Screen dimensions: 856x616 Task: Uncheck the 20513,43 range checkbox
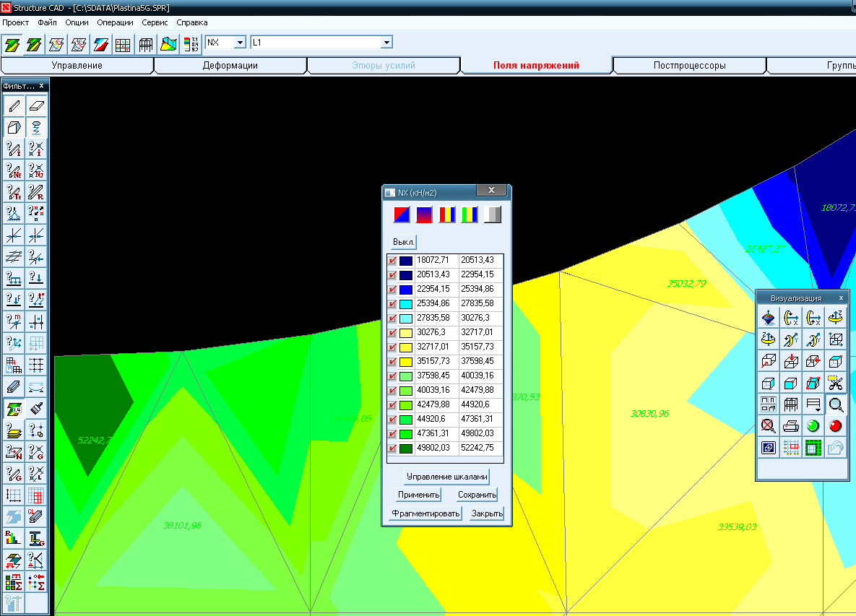392,275
